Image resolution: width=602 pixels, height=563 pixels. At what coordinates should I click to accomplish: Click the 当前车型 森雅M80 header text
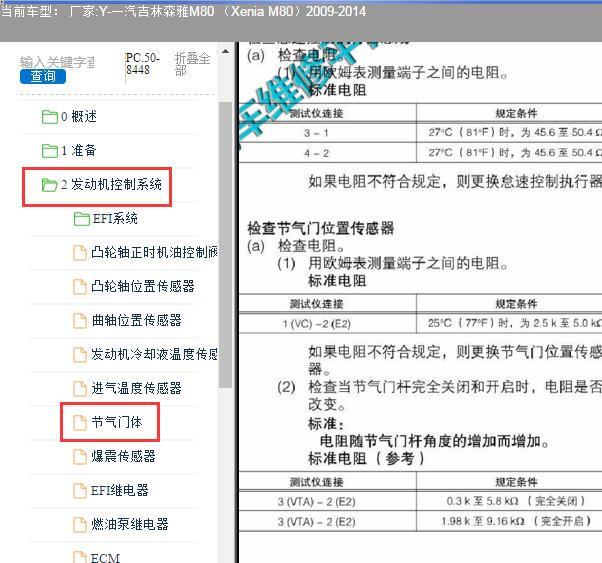(x=184, y=11)
